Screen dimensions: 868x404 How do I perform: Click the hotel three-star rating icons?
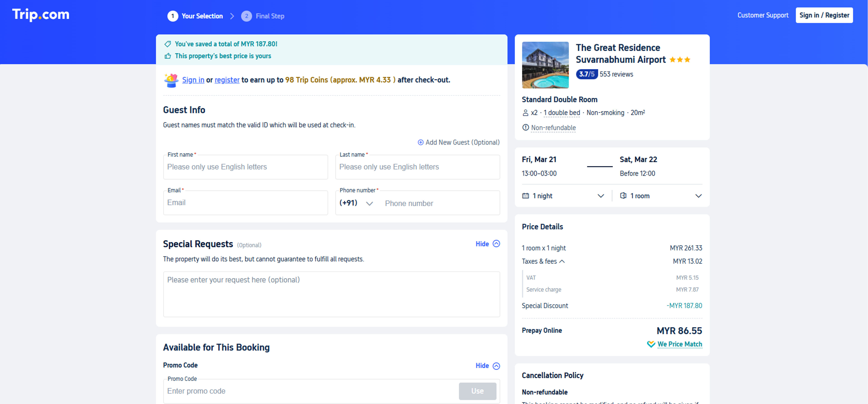pos(680,60)
